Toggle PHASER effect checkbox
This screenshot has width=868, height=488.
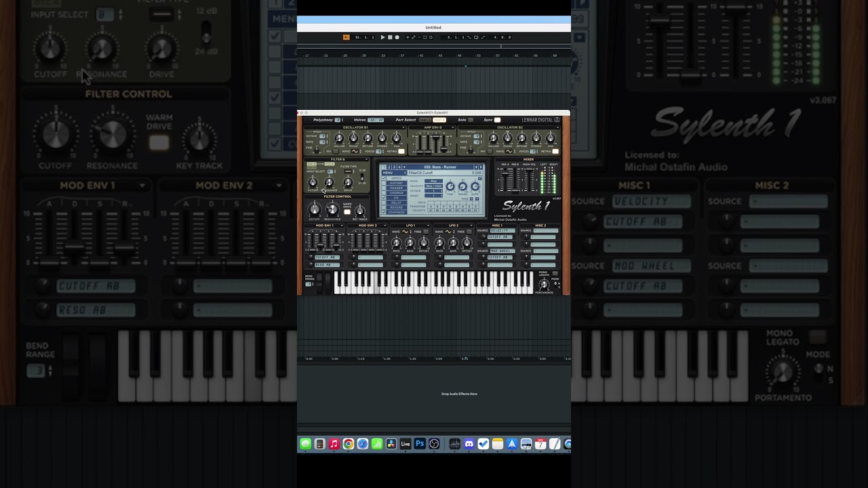[384, 188]
